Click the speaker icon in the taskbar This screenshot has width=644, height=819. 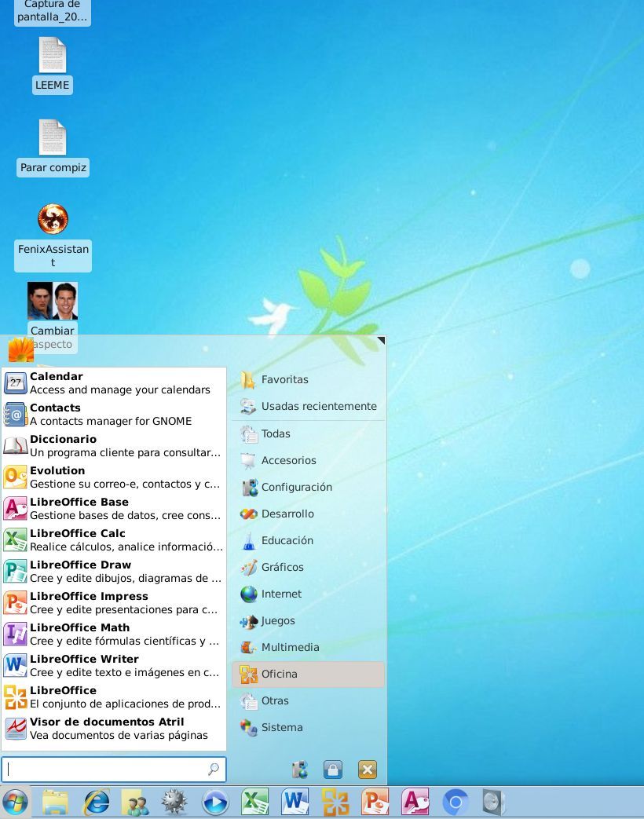point(494,803)
